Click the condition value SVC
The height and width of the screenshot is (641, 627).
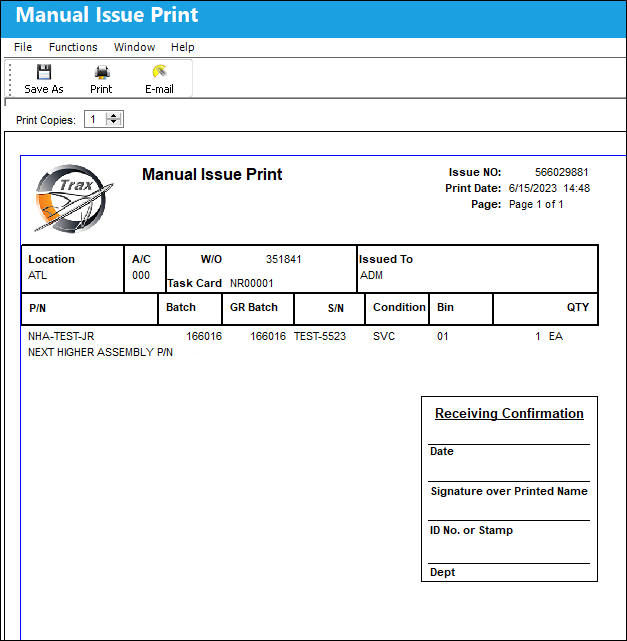point(384,336)
